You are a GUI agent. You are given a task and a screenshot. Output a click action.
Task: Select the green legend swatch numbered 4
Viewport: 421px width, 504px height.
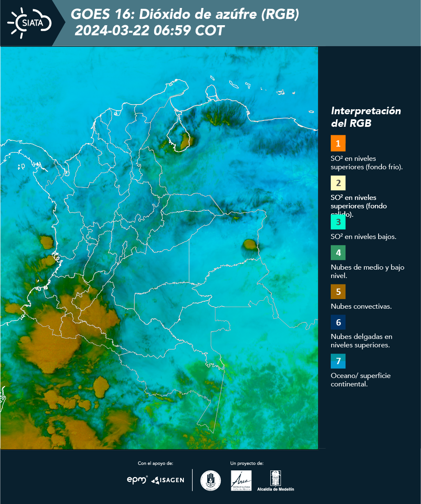(338, 253)
